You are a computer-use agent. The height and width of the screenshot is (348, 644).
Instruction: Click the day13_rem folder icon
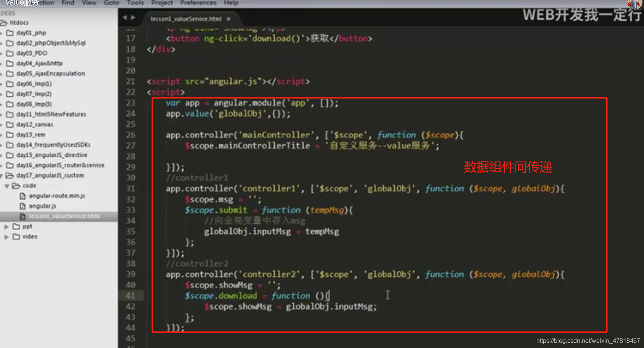click(x=10, y=135)
